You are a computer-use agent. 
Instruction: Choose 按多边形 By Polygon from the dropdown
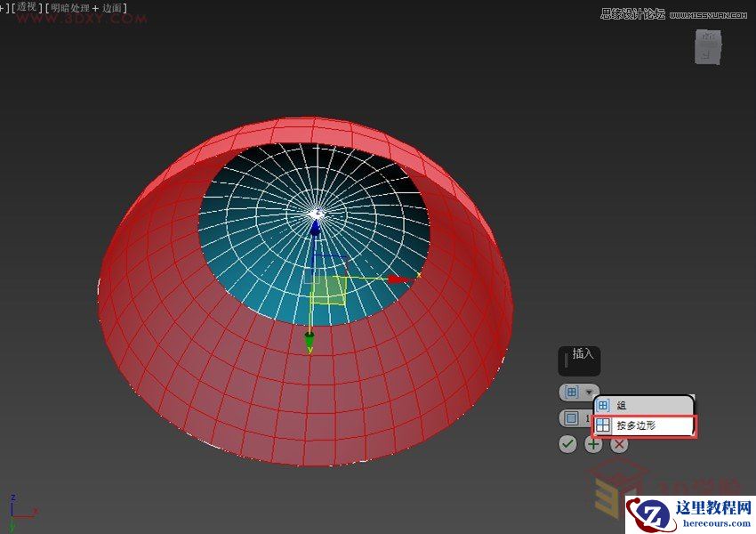point(644,426)
